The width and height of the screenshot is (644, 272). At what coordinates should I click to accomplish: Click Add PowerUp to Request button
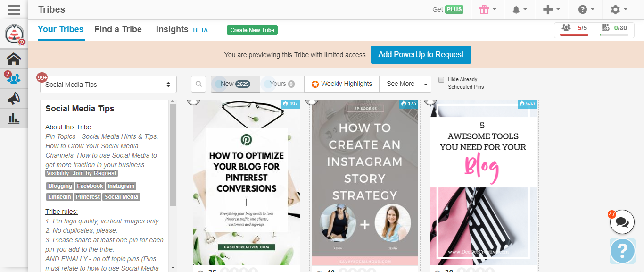click(x=421, y=55)
